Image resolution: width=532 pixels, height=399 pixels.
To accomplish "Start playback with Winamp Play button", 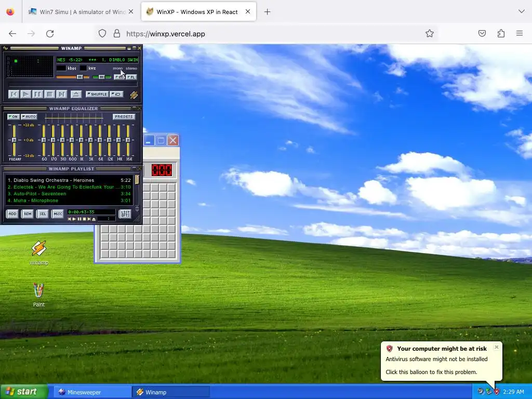I will coord(25,95).
